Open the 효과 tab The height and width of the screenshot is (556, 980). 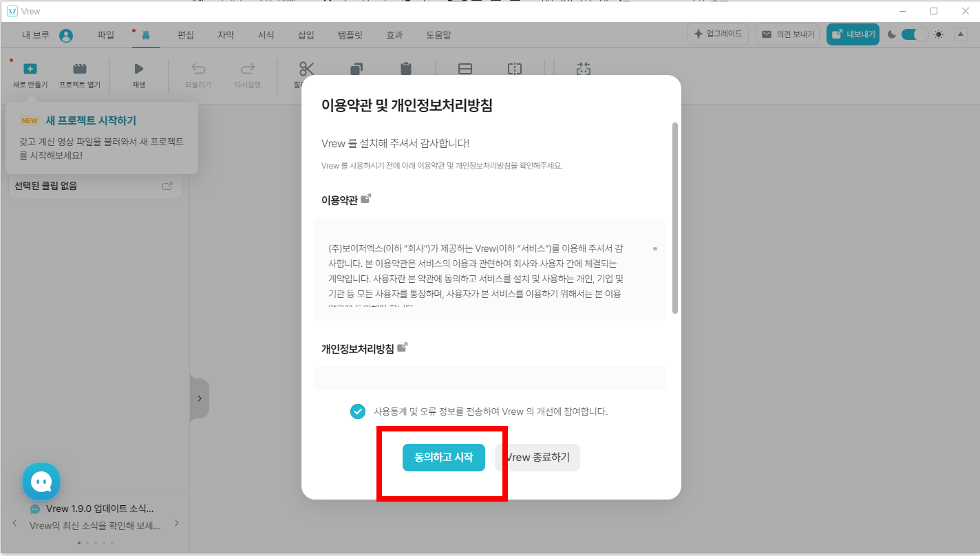394,35
